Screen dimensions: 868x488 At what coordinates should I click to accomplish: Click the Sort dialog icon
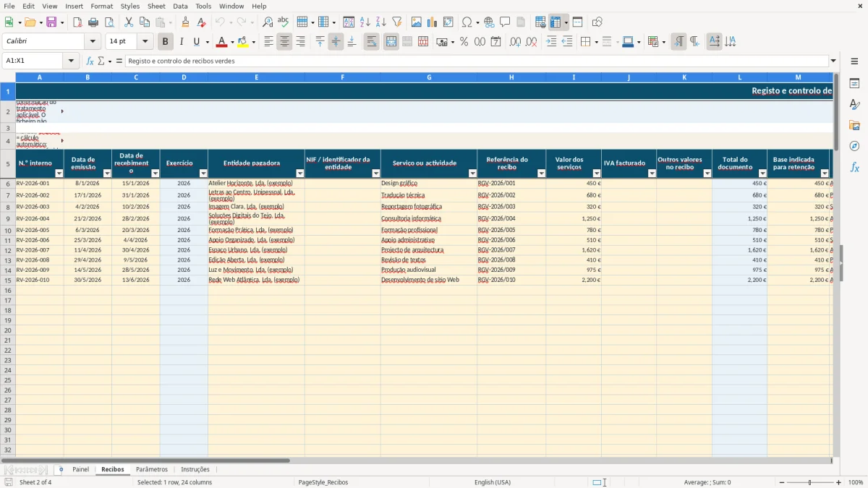pyautogui.click(x=349, y=22)
